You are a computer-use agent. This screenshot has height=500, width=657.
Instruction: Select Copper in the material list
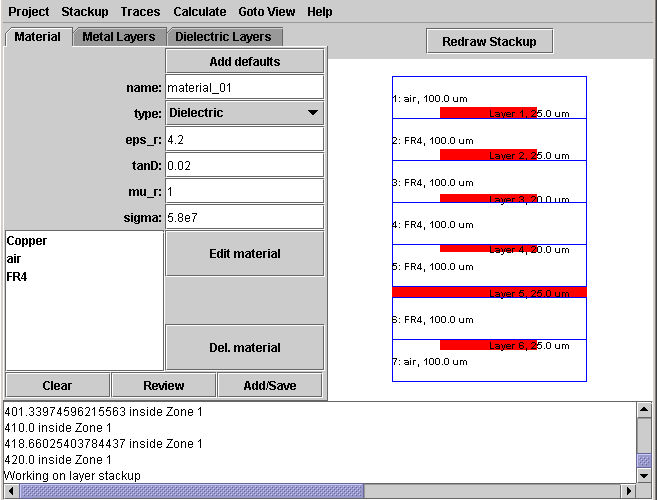point(27,241)
